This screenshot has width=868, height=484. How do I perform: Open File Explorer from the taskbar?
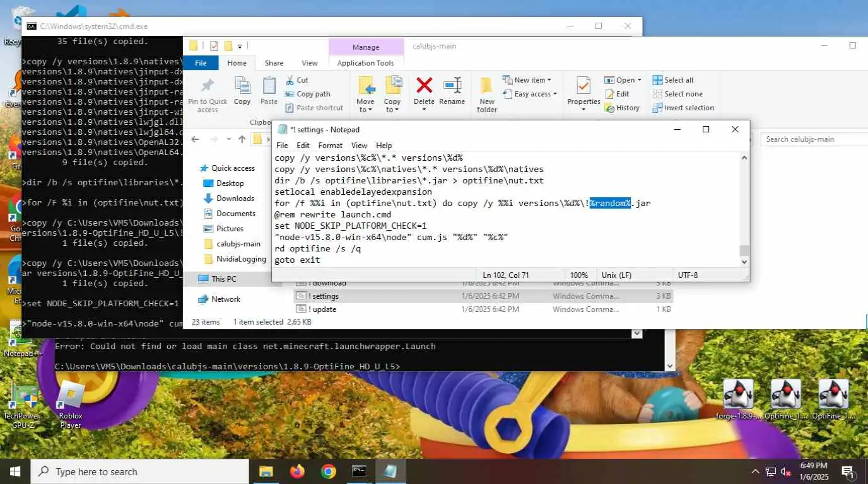pyautogui.click(x=266, y=471)
